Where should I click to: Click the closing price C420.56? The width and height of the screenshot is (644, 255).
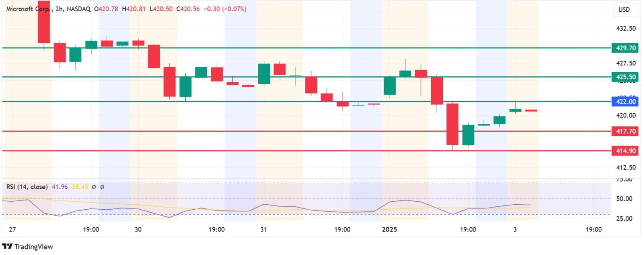188,9
